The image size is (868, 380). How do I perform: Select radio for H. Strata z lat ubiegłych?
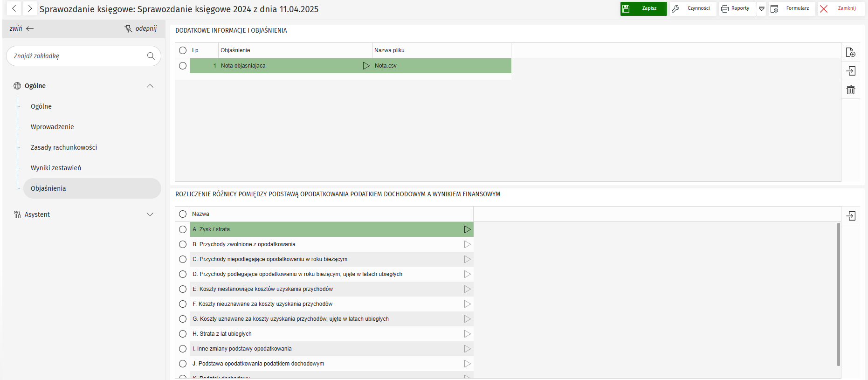[183, 334]
